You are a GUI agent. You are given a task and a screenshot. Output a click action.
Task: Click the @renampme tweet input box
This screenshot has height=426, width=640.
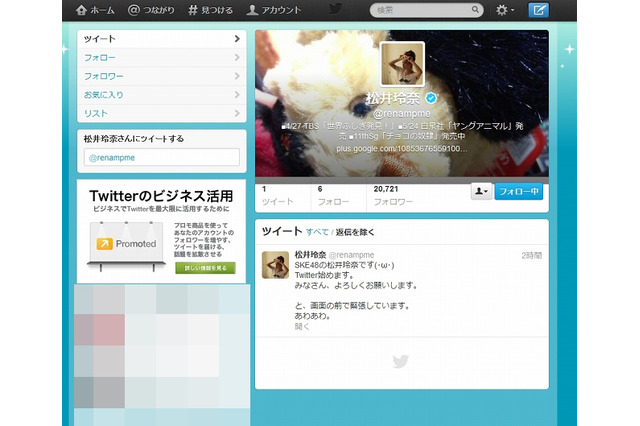tap(162, 158)
